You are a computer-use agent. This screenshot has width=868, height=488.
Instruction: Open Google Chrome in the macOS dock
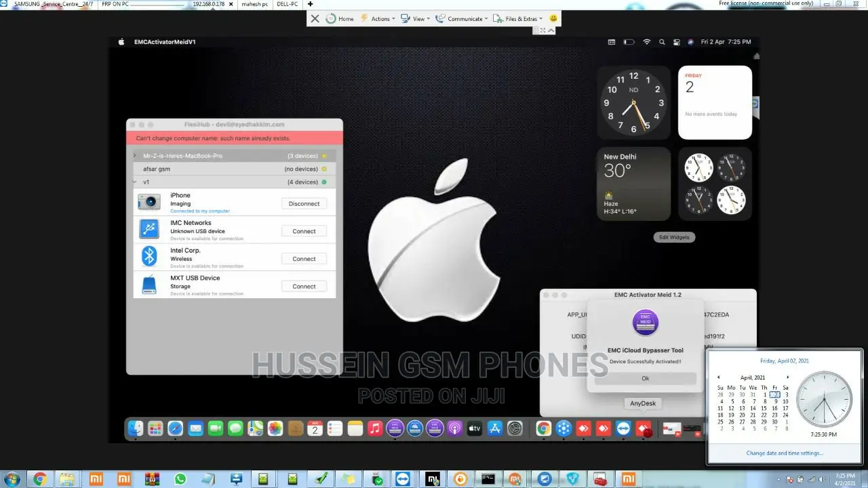pyautogui.click(x=543, y=428)
